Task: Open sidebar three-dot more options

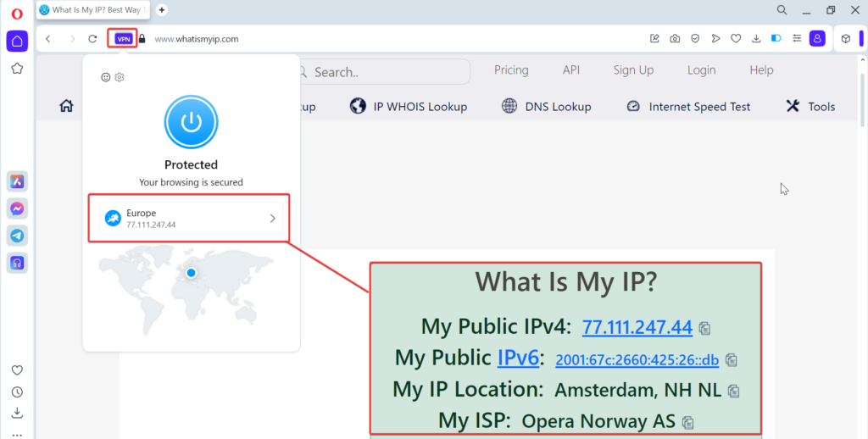Action: pos(17,435)
